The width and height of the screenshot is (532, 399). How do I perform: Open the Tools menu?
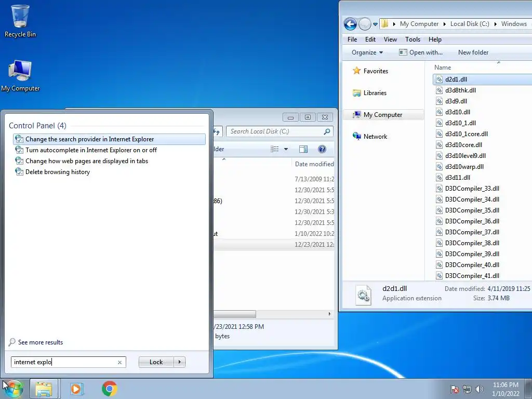(413, 39)
